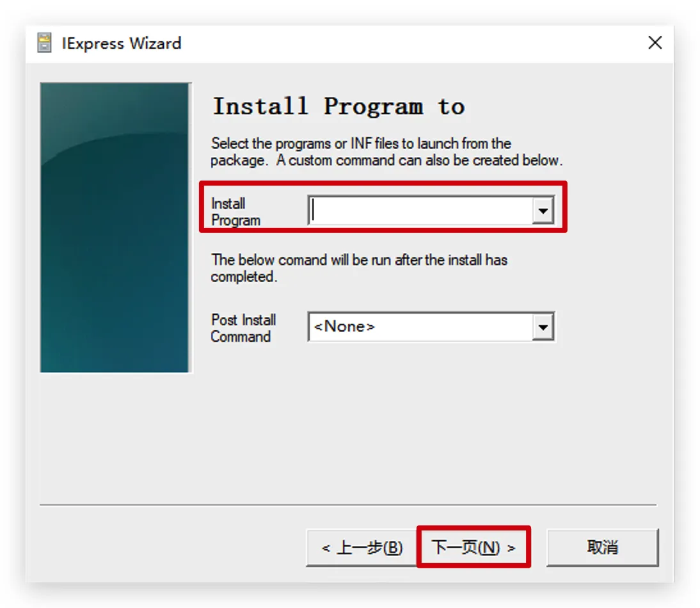700x608 pixels.
Task: Click the IExpress Wizard title bar icon
Action: pos(44,44)
